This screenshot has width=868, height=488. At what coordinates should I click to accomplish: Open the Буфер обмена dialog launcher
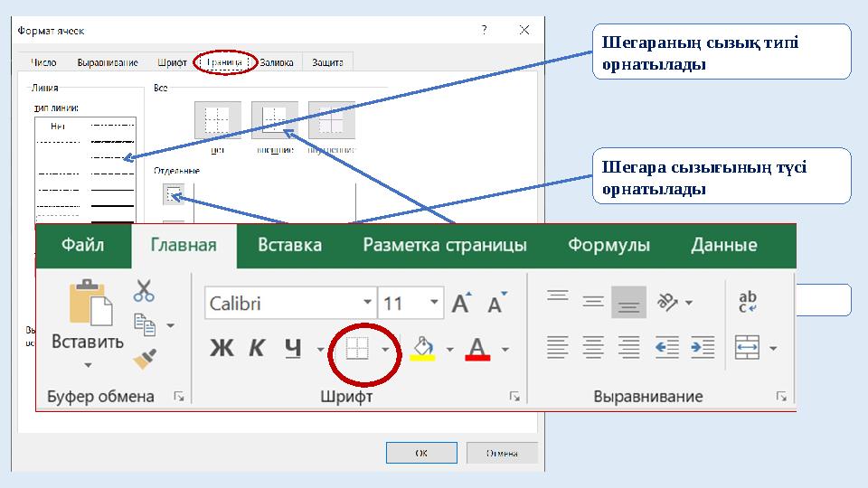(179, 396)
